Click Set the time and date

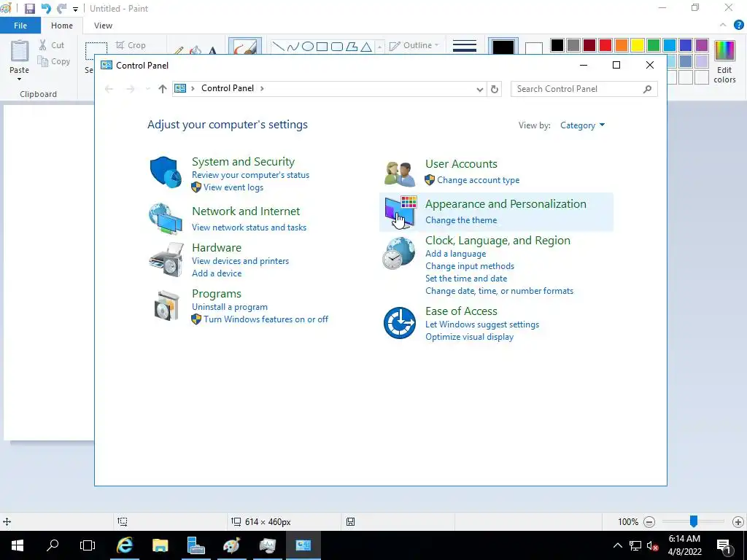pos(466,279)
